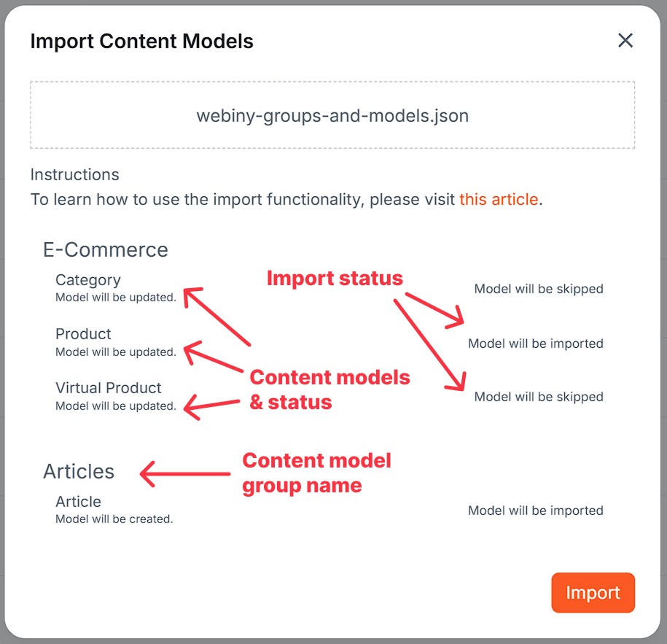Select the E-Commerce group heading
The image size is (667, 644).
tap(105, 249)
